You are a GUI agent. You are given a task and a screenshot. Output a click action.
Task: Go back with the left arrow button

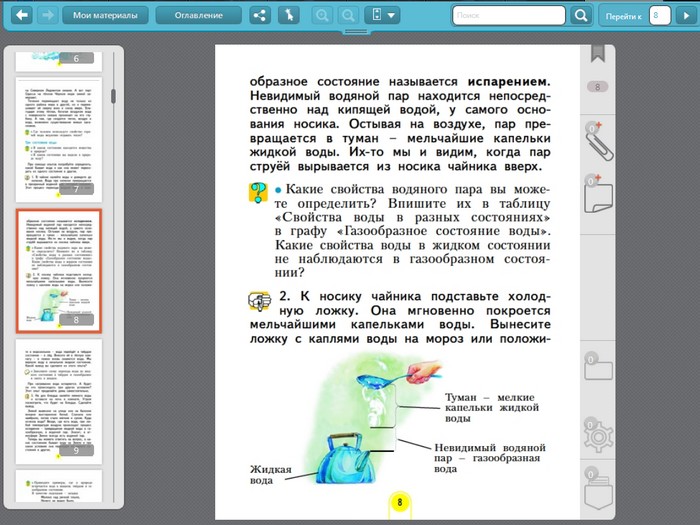coord(21,15)
